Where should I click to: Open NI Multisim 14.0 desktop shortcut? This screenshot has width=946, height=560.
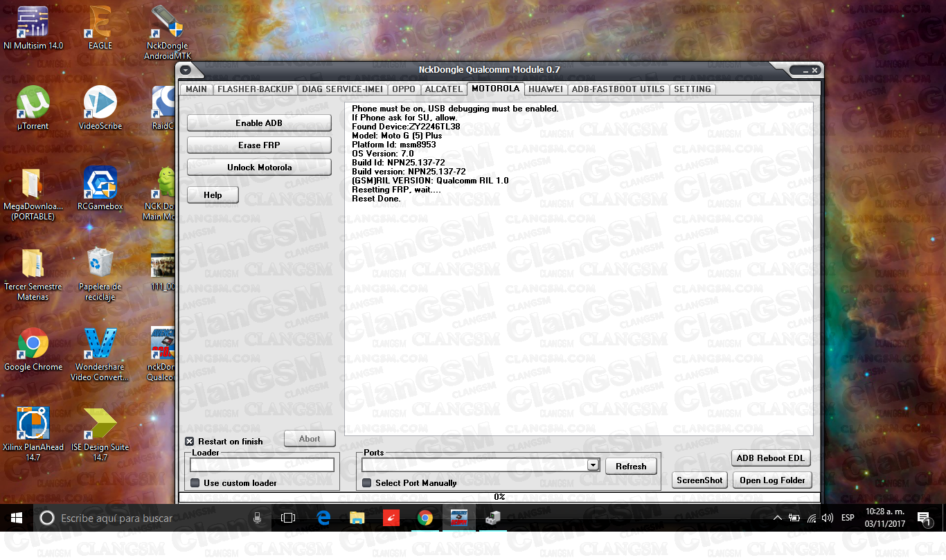(x=33, y=28)
